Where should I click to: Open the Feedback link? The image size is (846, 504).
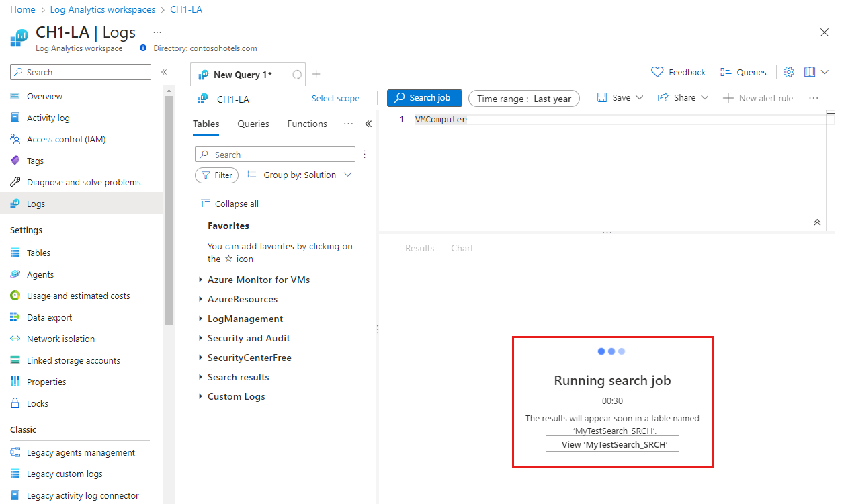point(679,72)
